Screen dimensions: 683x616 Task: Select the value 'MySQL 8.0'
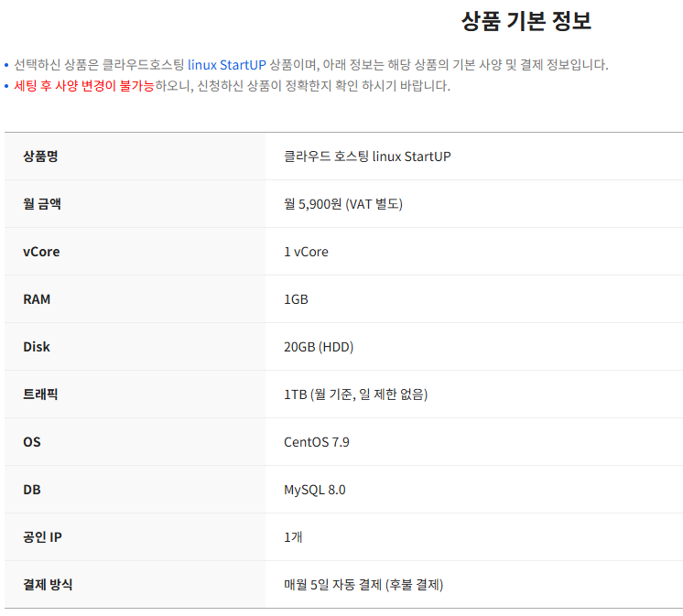(315, 490)
